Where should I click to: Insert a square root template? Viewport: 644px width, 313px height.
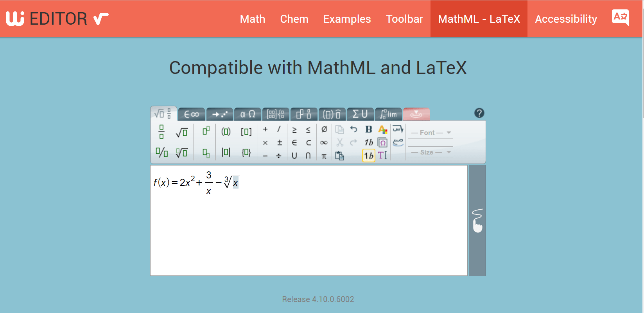[x=182, y=132]
